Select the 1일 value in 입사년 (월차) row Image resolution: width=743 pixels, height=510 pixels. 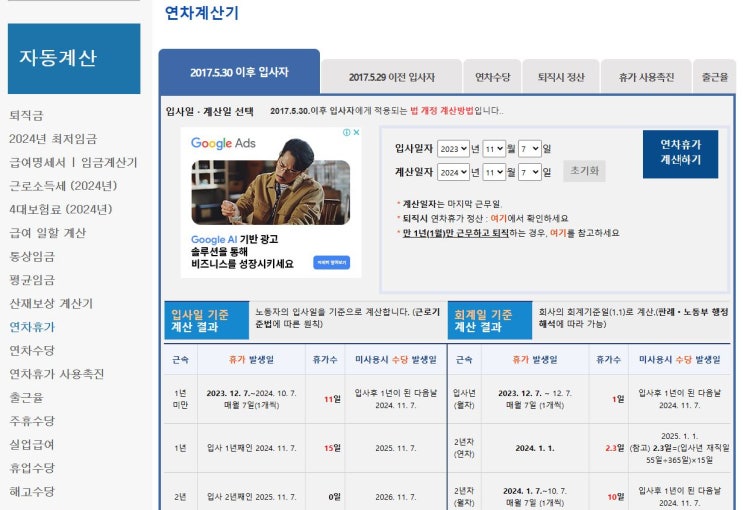point(618,399)
